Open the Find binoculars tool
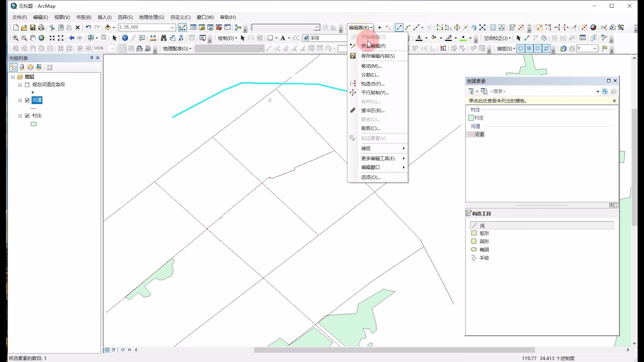Viewport: 644px width, 362px height. 164,38
